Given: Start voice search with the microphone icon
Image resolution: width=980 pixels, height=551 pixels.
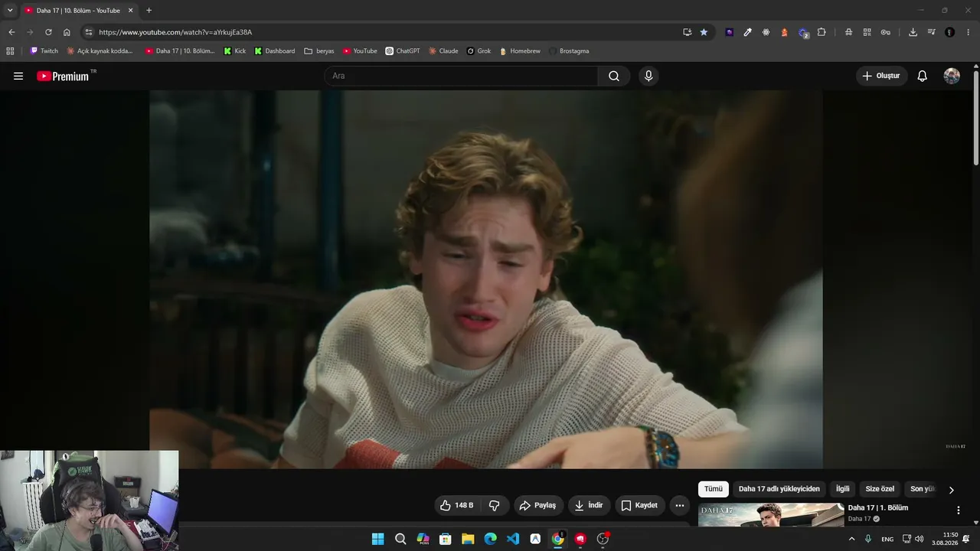Looking at the screenshot, I should 648,76.
